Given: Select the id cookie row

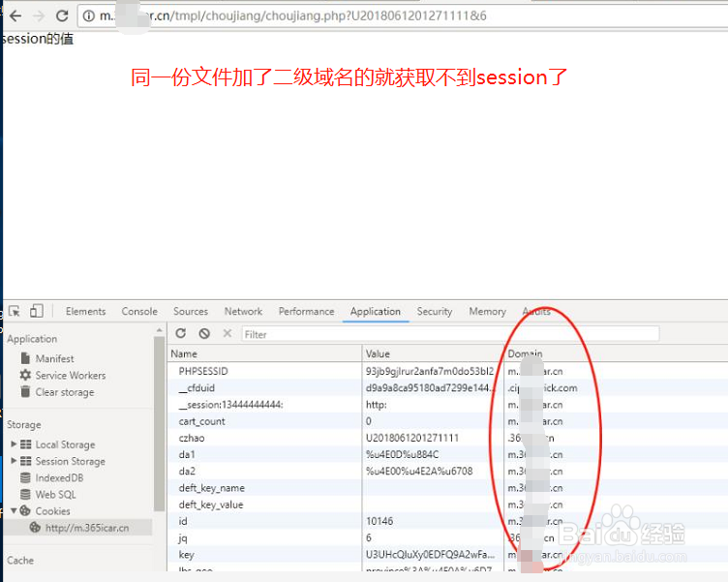Looking at the screenshot, I should click(x=447, y=521).
